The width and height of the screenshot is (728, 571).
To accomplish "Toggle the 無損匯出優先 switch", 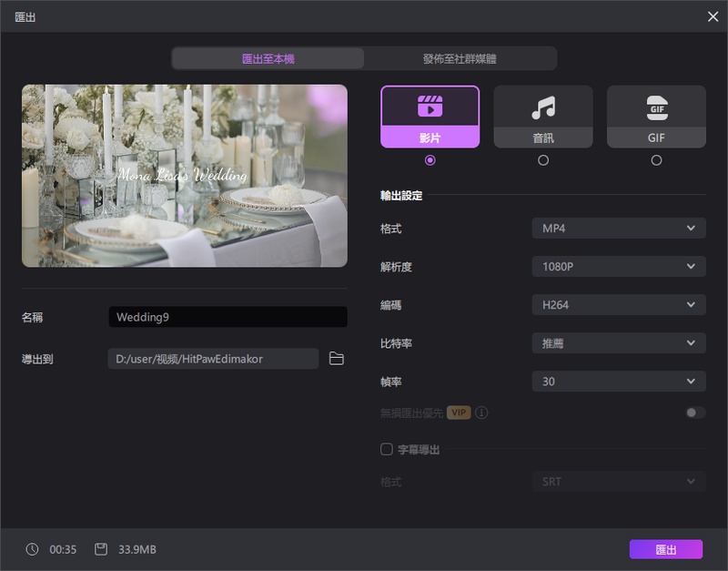I will [695, 413].
